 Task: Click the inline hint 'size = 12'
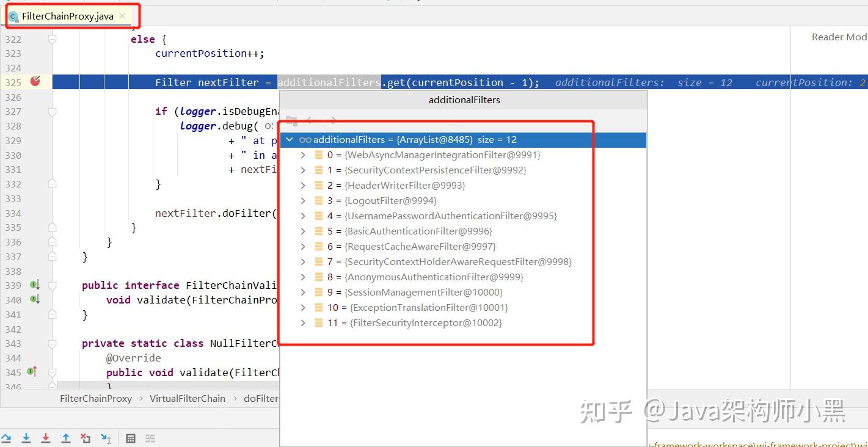pos(704,82)
